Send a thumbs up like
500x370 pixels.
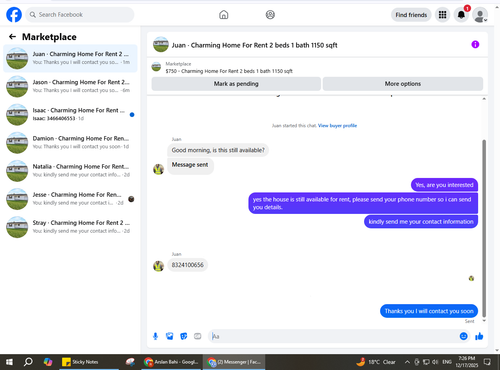[x=479, y=336]
